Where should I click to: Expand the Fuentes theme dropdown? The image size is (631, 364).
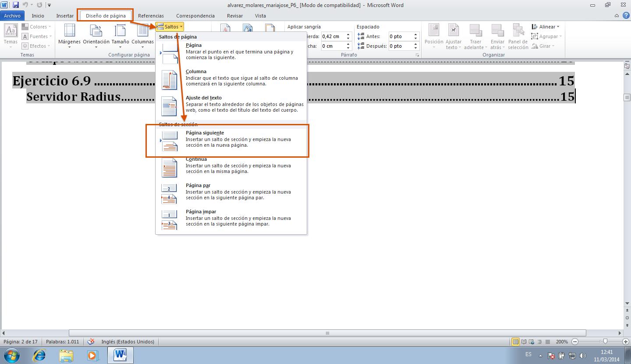click(x=37, y=36)
